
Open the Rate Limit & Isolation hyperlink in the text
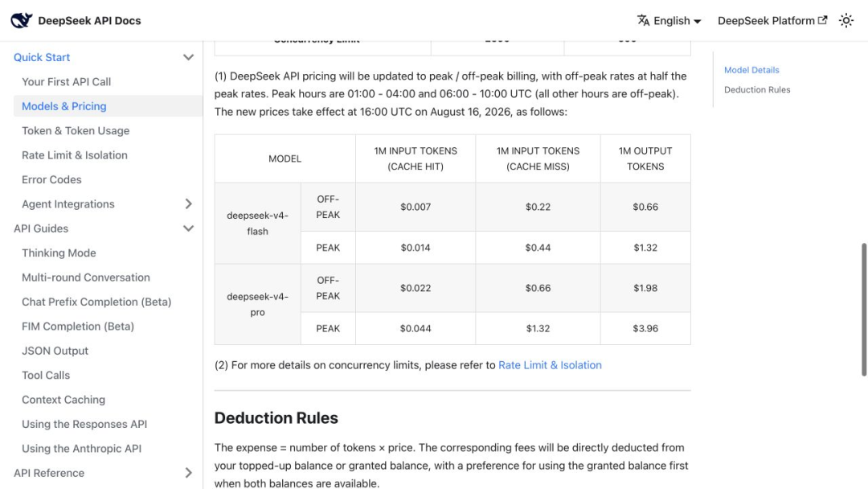(550, 365)
